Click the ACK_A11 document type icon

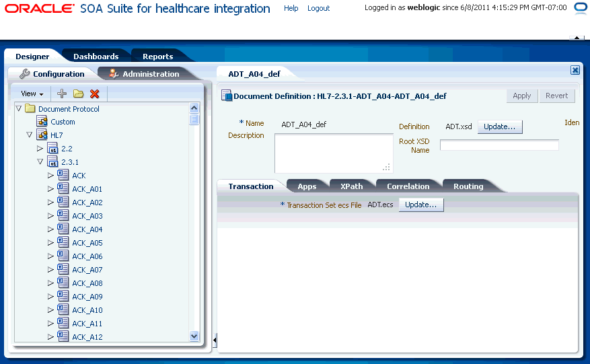coord(63,323)
